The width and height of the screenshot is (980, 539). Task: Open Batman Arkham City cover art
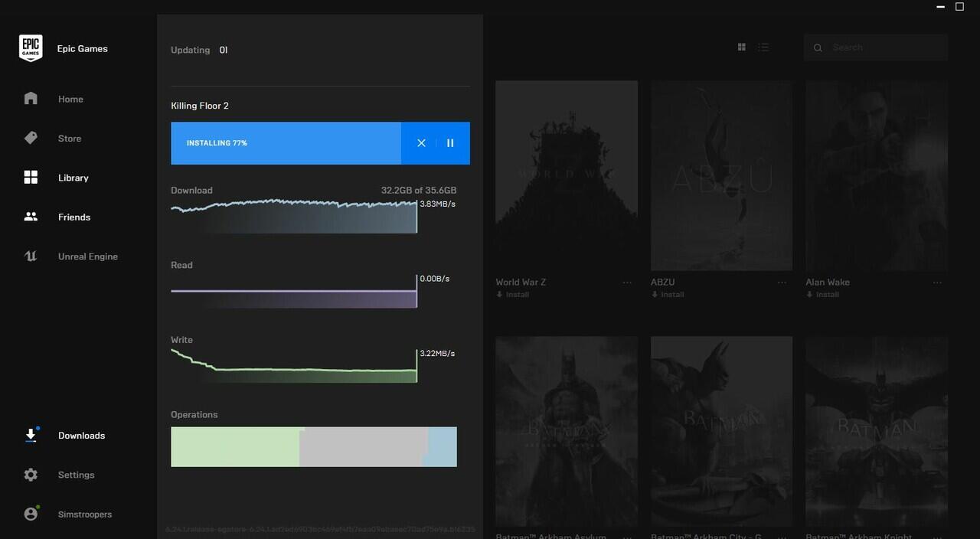(721, 431)
